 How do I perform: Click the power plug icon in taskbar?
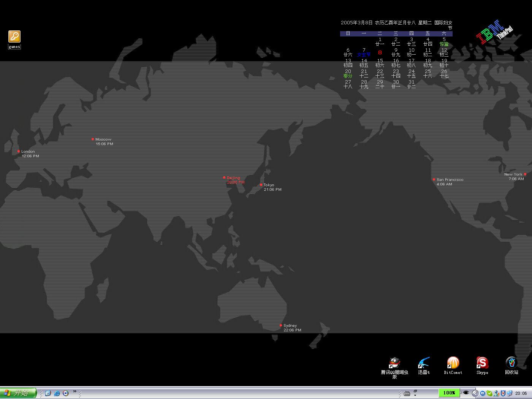pos(466,393)
